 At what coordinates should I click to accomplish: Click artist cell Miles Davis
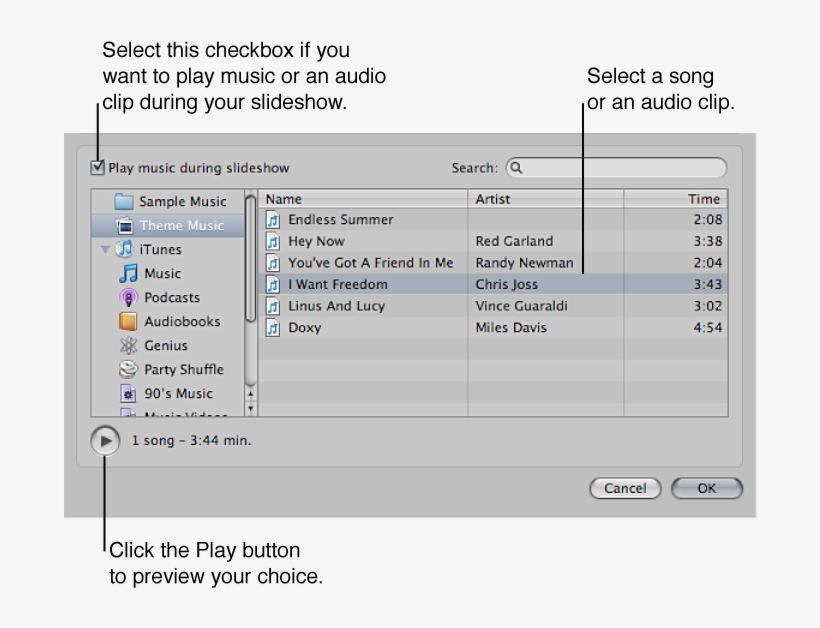[510, 327]
